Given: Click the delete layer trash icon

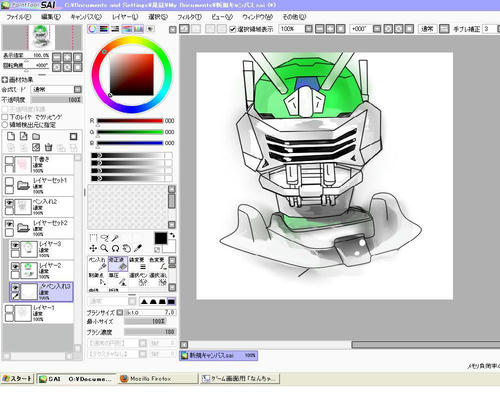Looking at the screenshot, I should point(48,147).
